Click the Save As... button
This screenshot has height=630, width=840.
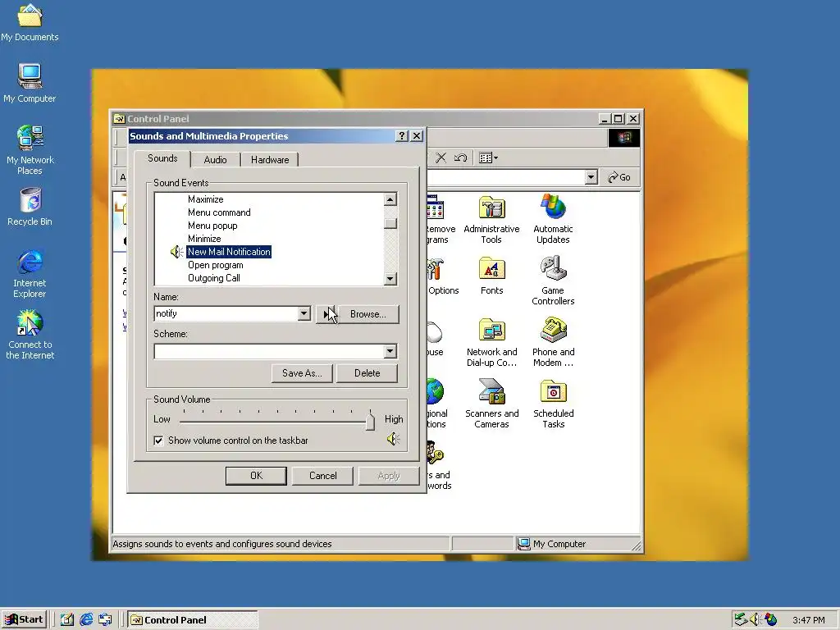coord(302,373)
